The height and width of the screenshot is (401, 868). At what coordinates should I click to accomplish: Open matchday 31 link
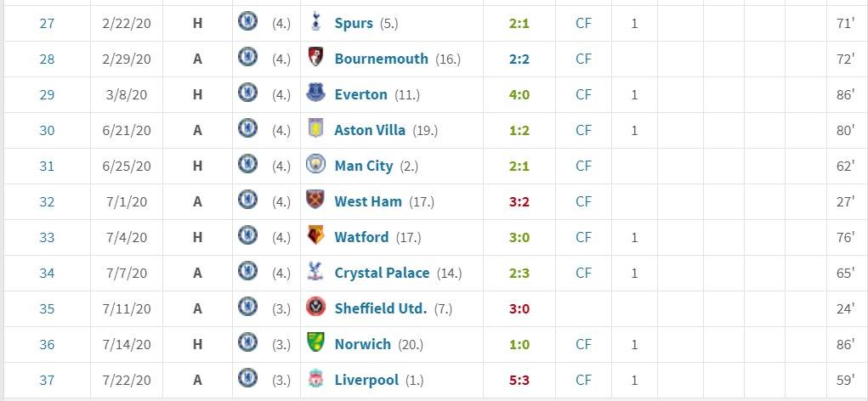(47, 166)
